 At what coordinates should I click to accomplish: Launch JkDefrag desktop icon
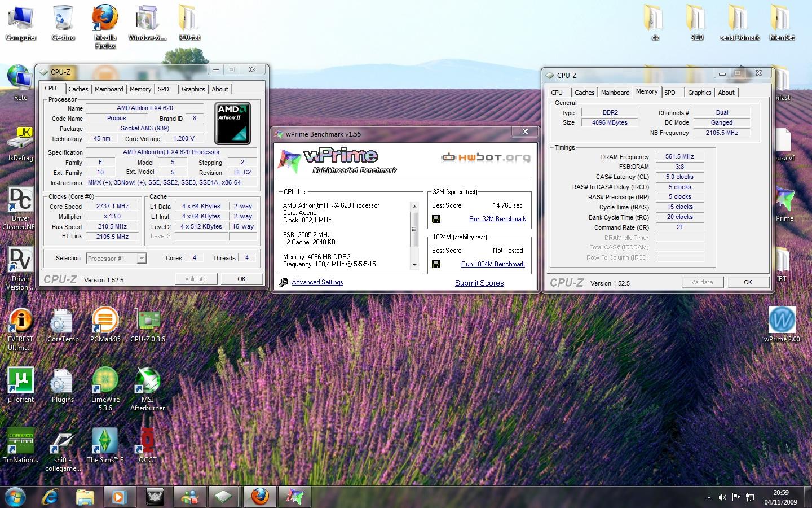[20, 143]
